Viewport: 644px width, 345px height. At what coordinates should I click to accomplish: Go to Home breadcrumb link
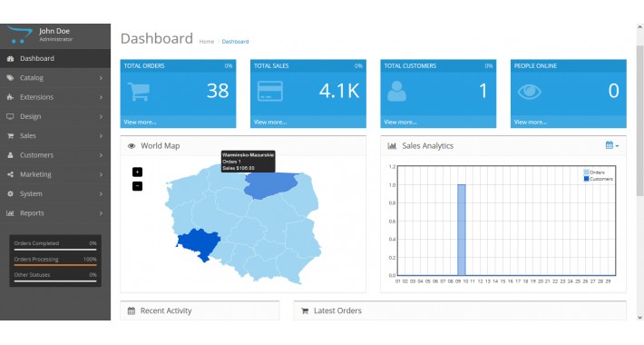pyautogui.click(x=207, y=42)
